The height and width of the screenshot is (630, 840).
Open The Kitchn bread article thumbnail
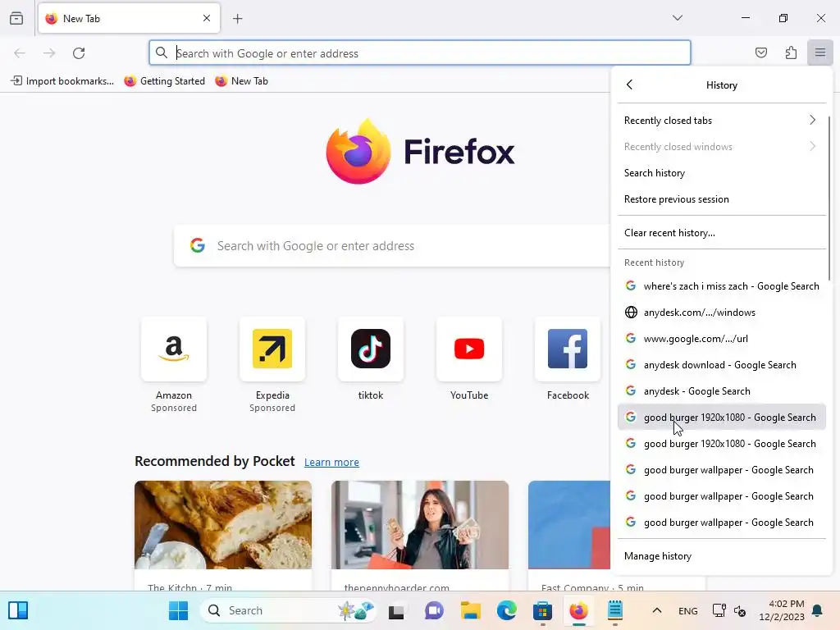pos(223,524)
